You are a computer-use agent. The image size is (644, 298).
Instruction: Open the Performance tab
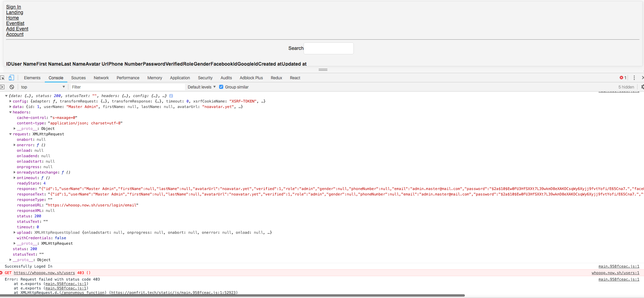pyautogui.click(x=128, y=78)
